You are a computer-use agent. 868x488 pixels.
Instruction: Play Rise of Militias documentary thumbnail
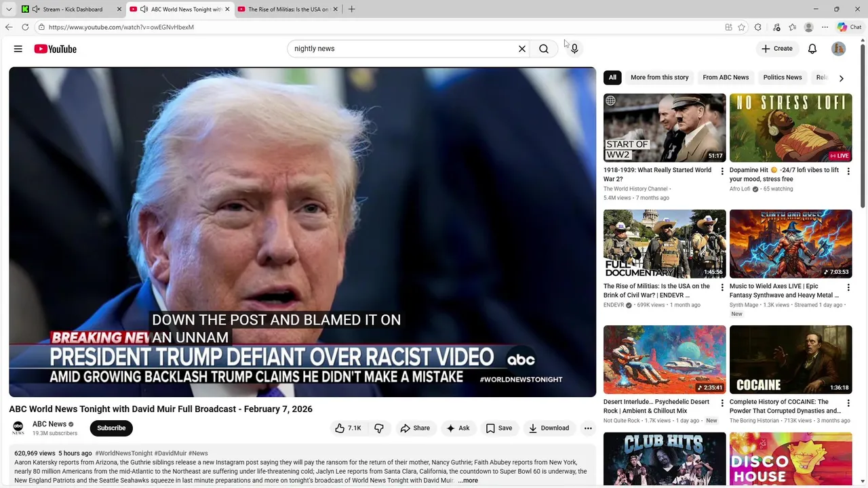coord(665,244)
